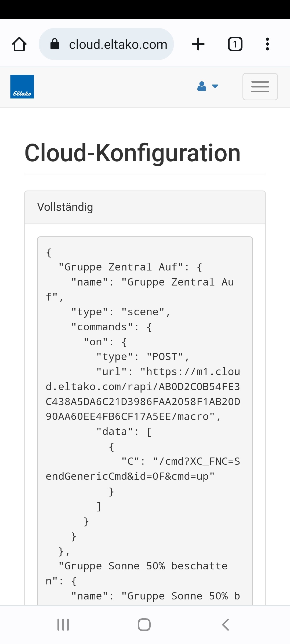The width and height of the screenshot is (290, 644).
Task: Open the browser three-dot menu
Action: pos(267,44)
